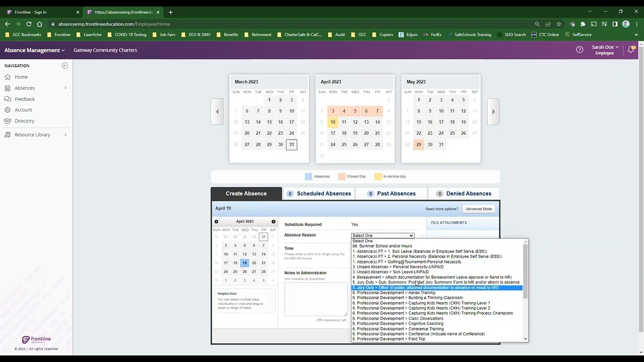Click the Notes to Administrator text area
The height and width of the screenshot is (362, 644).
pyautogui.click(x=316, y=299)
